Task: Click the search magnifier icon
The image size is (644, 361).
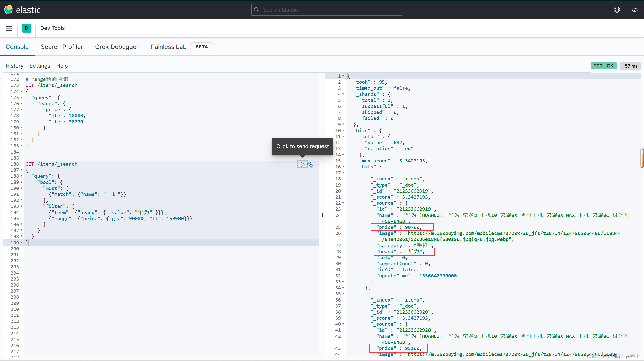Action: pyautogui.click(x=257, y=10)
